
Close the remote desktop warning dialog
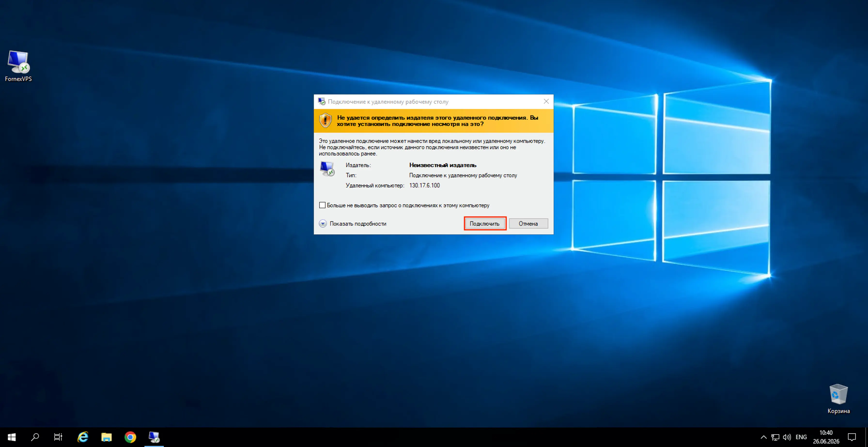pos(546,101)
